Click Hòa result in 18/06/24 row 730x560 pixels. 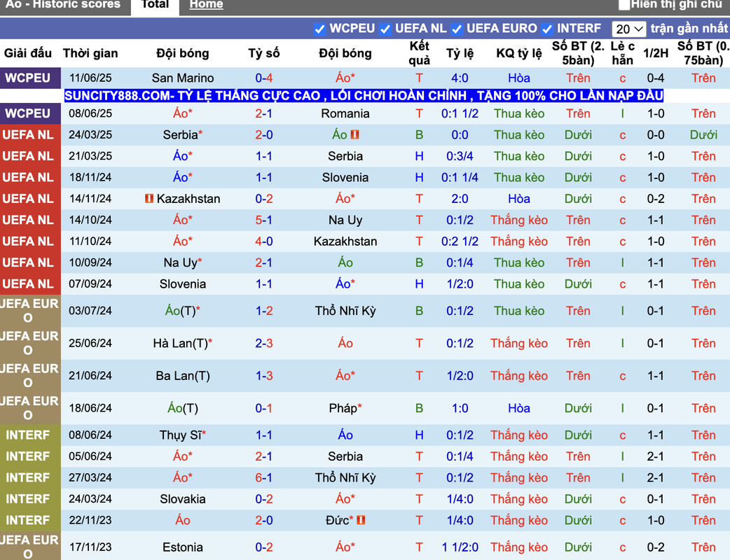coord(519,408)
